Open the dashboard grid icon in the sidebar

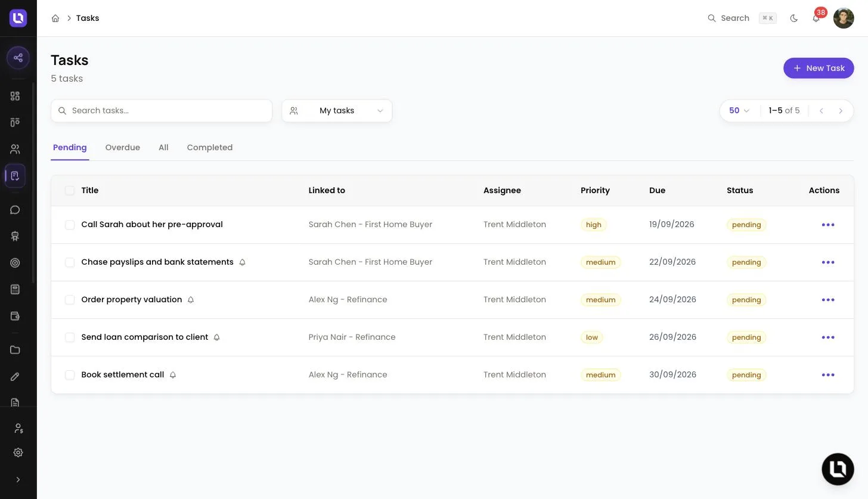[x=15, y=96]
